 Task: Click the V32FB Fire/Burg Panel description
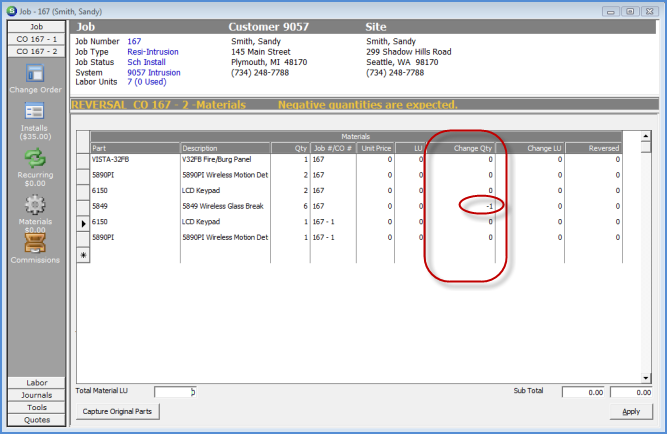(225, 160)
